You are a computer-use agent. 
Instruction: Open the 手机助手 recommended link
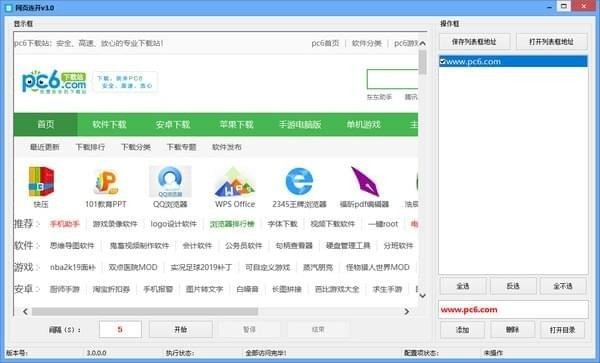click(x=65, y=224)
